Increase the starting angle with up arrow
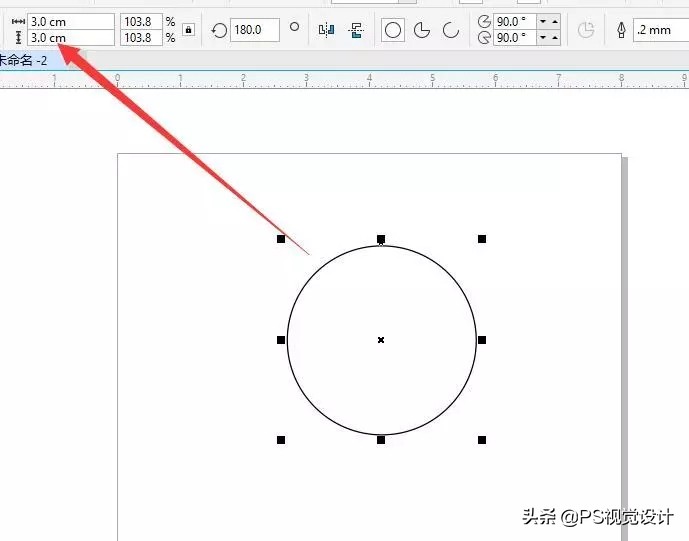 point(555,22)
